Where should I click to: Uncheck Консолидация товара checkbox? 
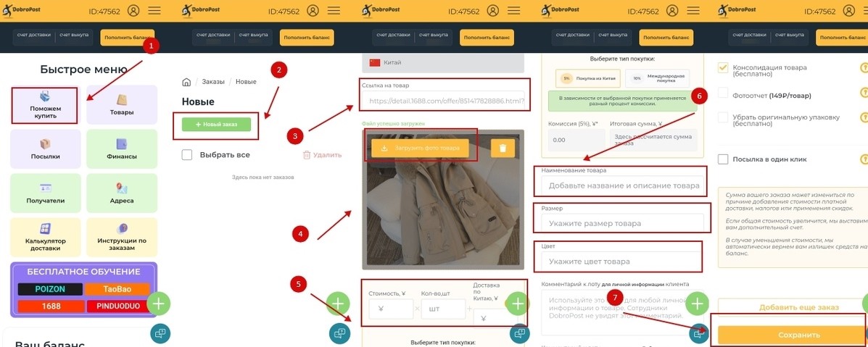[x=722, y=67]
